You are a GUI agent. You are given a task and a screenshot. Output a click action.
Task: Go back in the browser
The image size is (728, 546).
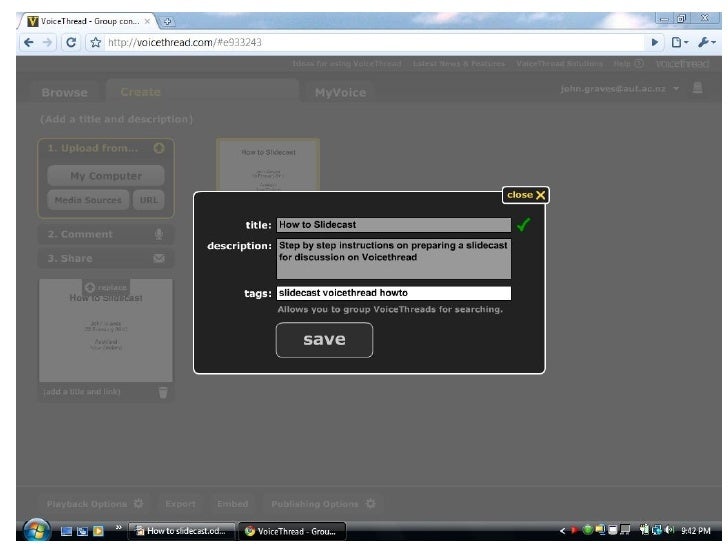click(x=29, y=43)
